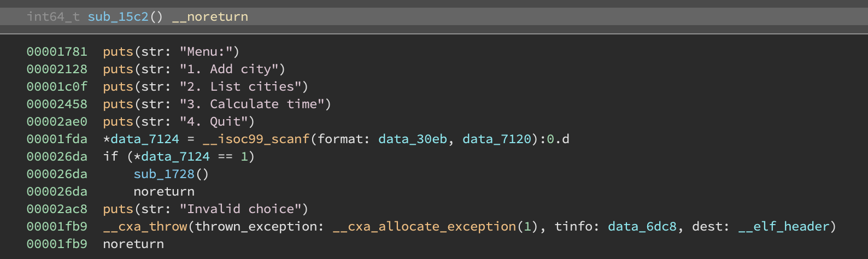Open the __isoc99_scanf function reference
868x259 pixels.
pos(256,139)
